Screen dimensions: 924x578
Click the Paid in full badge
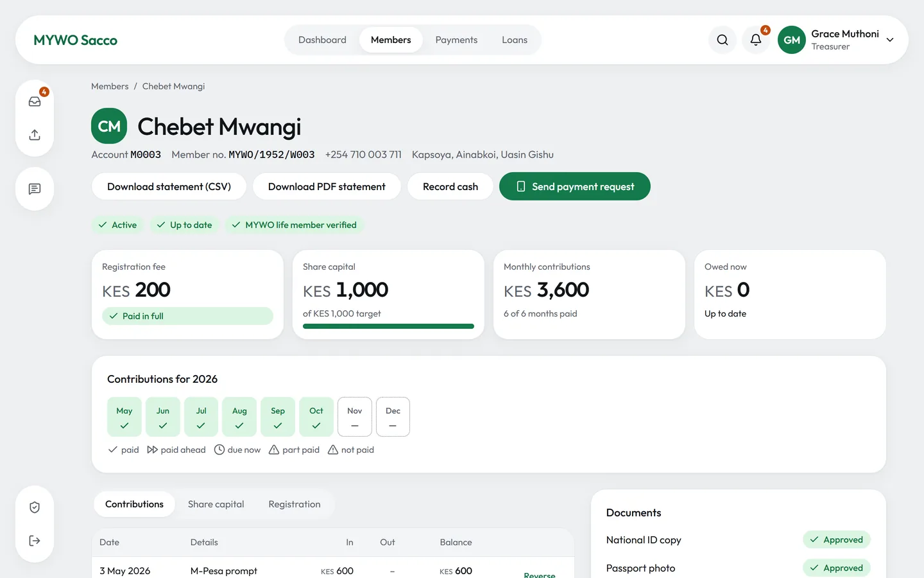[187, 316]
